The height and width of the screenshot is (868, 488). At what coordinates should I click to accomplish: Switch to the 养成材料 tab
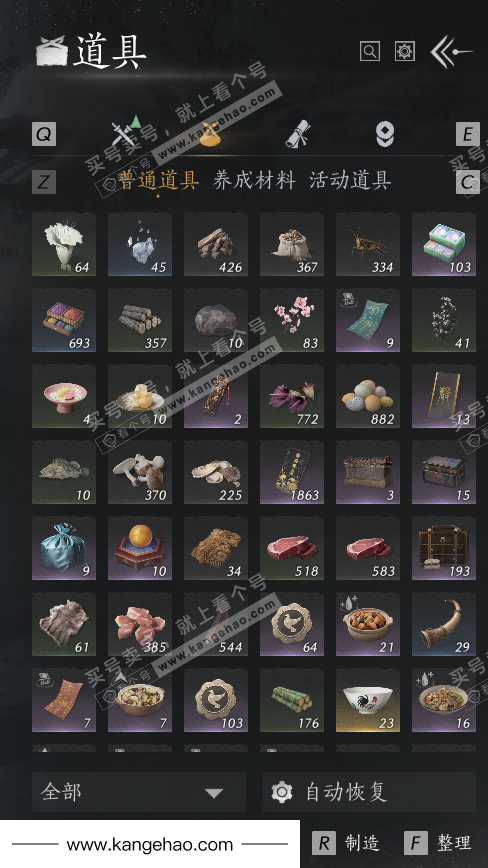[255, 180]
